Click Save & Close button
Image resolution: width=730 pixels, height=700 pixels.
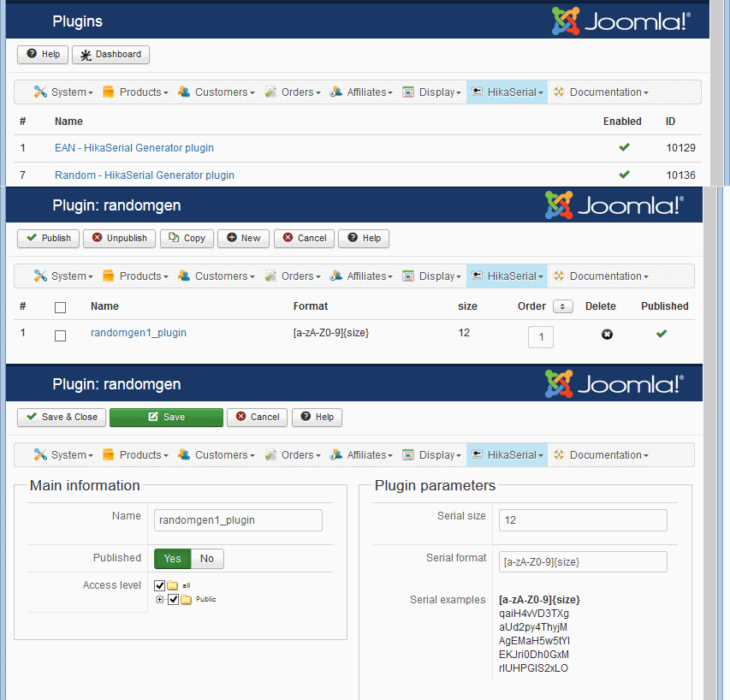[62, 418]
